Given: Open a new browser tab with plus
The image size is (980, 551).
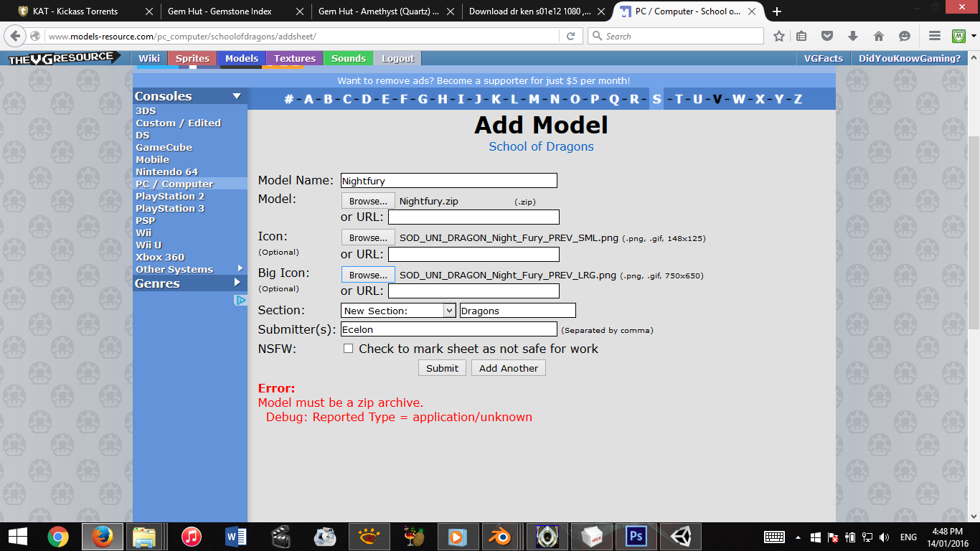Looking at the screenshot, I should [777, 11].
